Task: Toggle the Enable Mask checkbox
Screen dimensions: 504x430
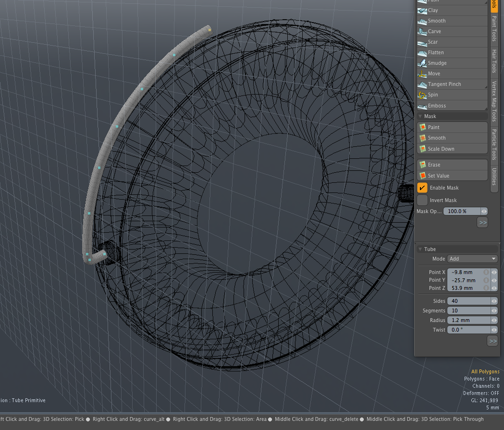Action: (x=422, y=188)
